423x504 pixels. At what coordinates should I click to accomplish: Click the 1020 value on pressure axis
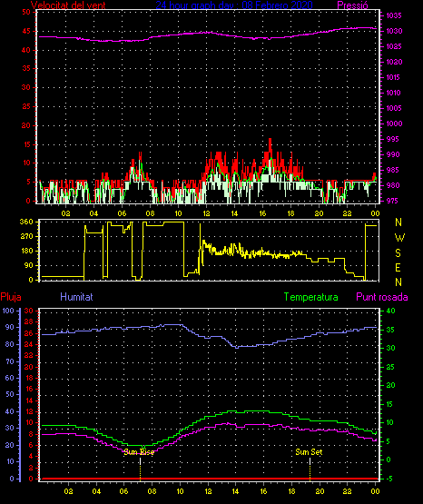click(394, 62)
